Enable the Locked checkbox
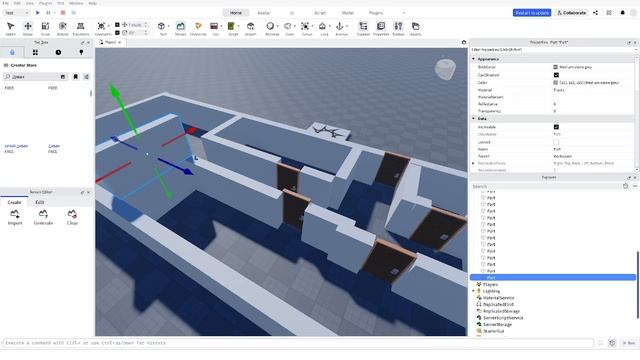 556,142
